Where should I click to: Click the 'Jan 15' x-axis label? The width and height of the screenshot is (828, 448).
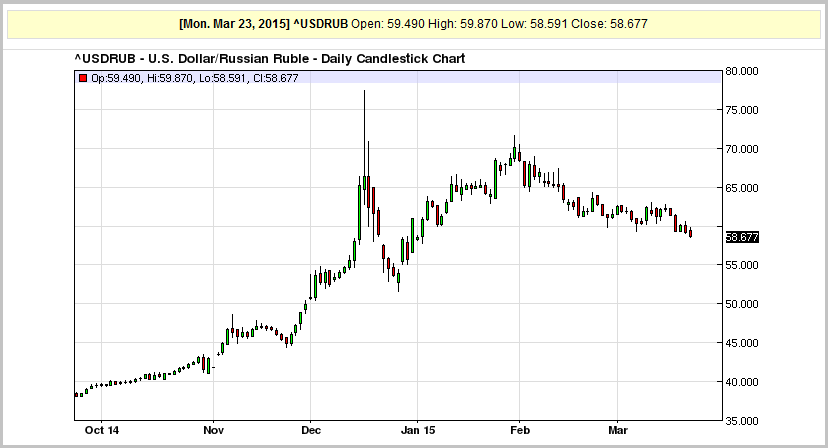418,430
